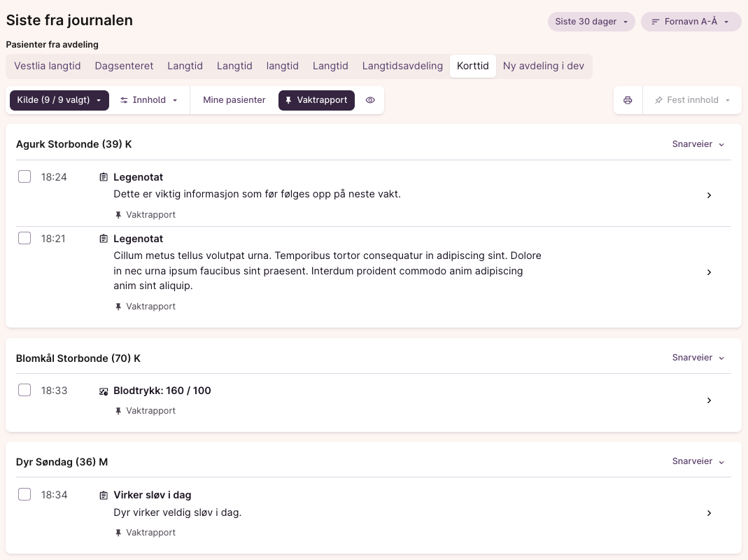Open the 18:21 Legenotat entry arrow
Viewport: 748px width, 560px height.
709,272
